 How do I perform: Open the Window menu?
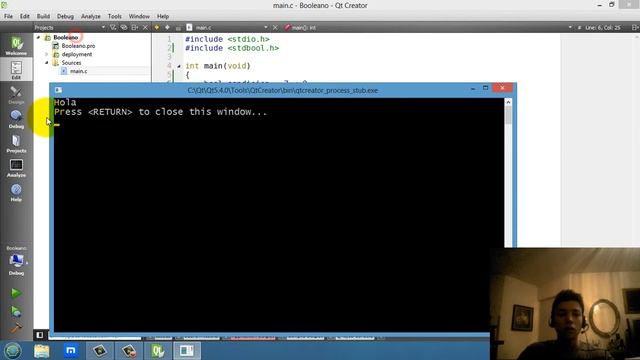pyautogui.click(x=139, y=16)
